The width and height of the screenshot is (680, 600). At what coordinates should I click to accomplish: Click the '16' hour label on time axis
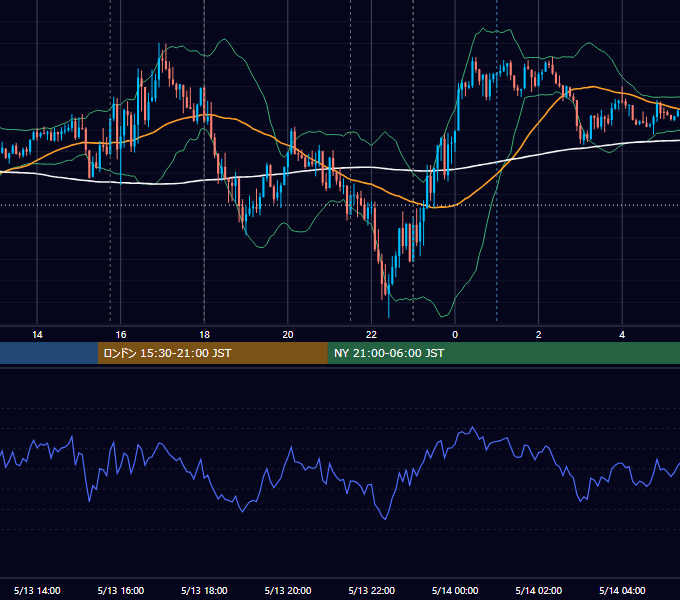pyautogui.click(x=121, y=335)
